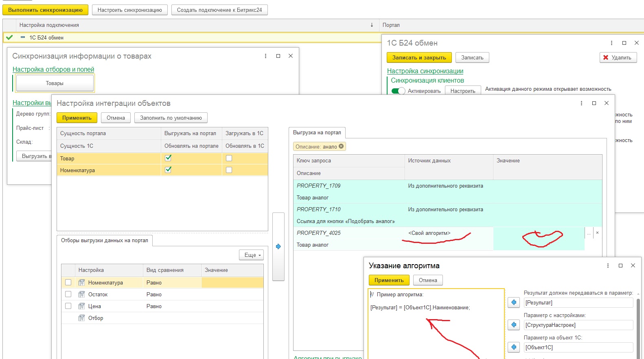Click the scrollbar in the algorithm parameters panel
644x359 pixels.
coord(638,326)
